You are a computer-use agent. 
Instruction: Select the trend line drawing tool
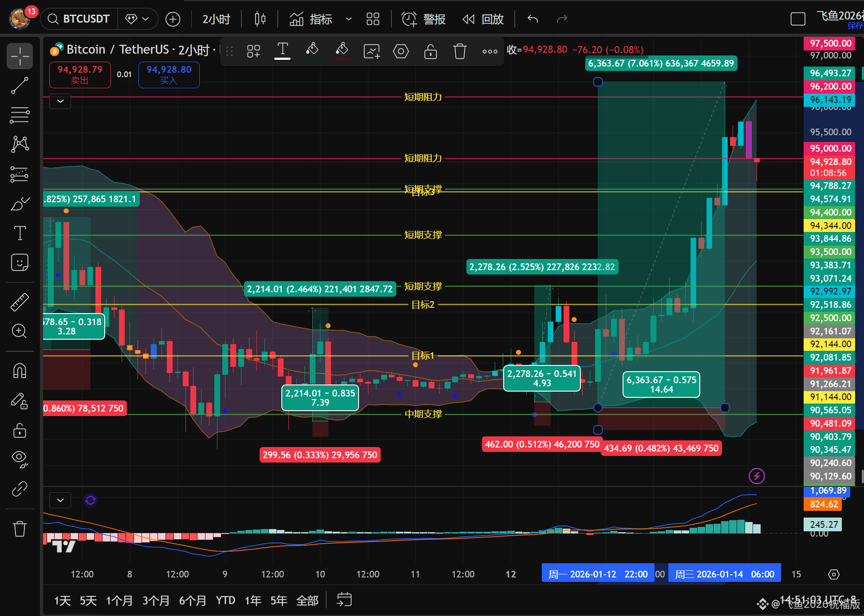click(x=20, y=86)
